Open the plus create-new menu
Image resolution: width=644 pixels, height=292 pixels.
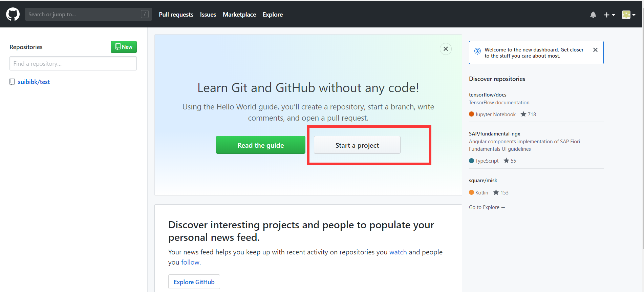(x=609, y=15)
